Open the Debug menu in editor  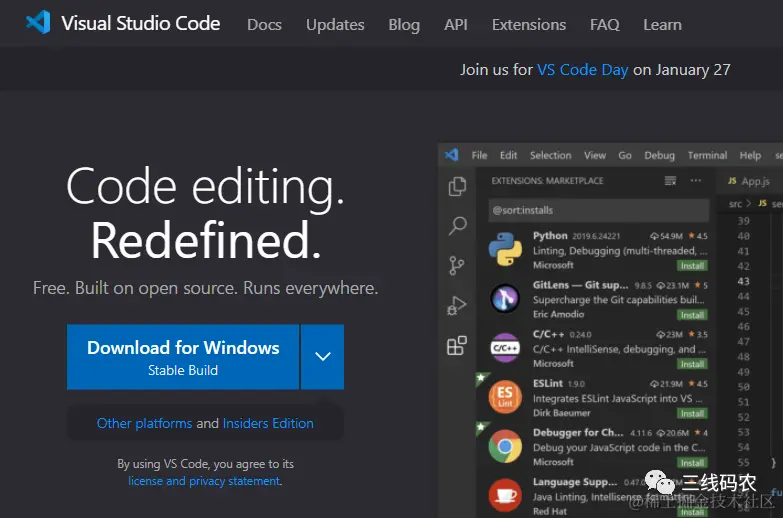coord(659,155)
